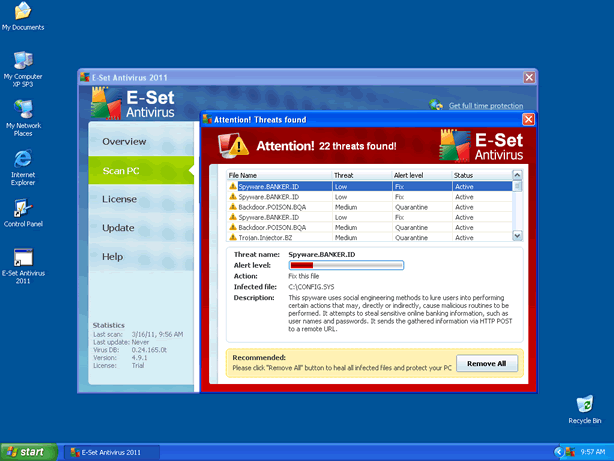Open Control Panel desktop shortcut
This screenshot has width=614, height=461.
coord(22,210)
